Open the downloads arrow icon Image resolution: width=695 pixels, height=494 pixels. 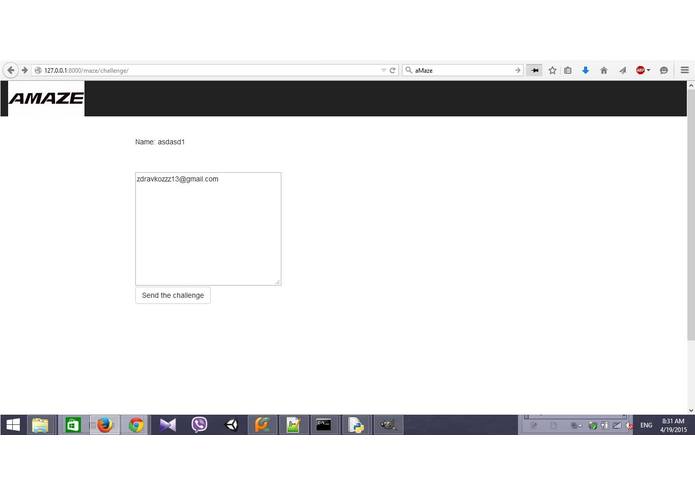pyautogui.click(x=586, y=70)
